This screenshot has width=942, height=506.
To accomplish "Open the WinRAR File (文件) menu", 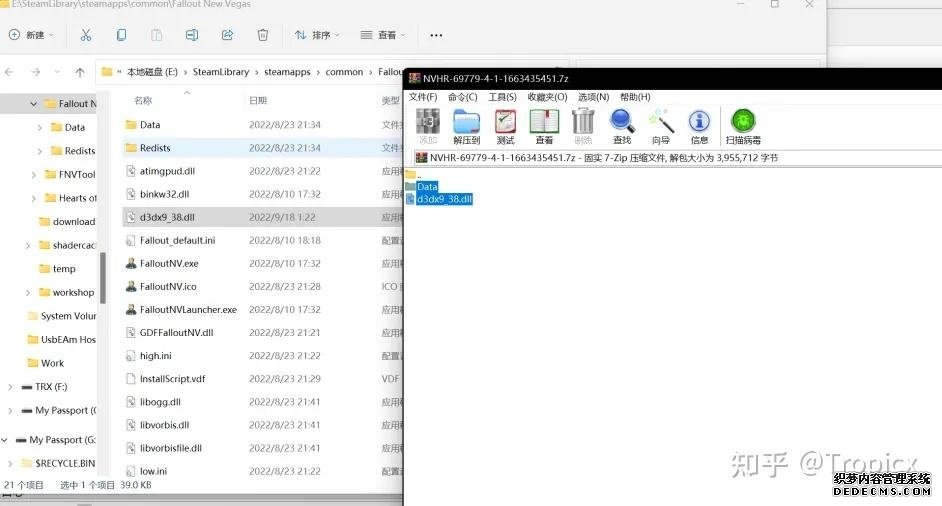I will click(423, 97).
